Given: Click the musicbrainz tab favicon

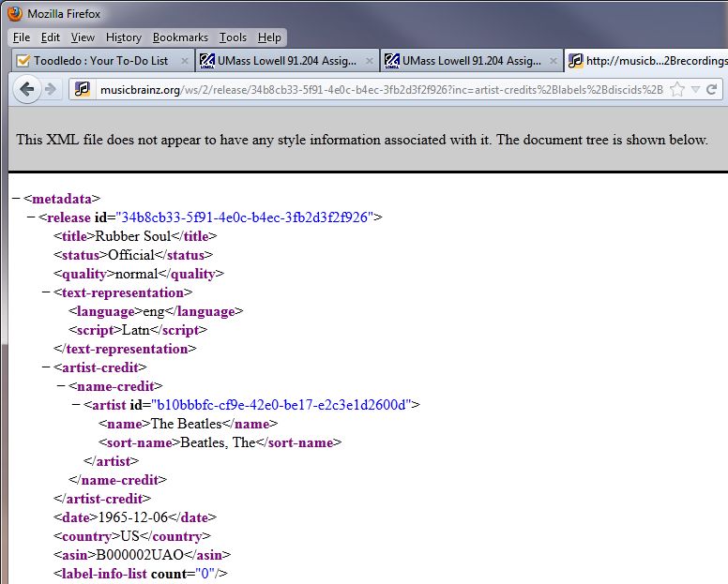Looking at the screenshot, I should [576, 61].
